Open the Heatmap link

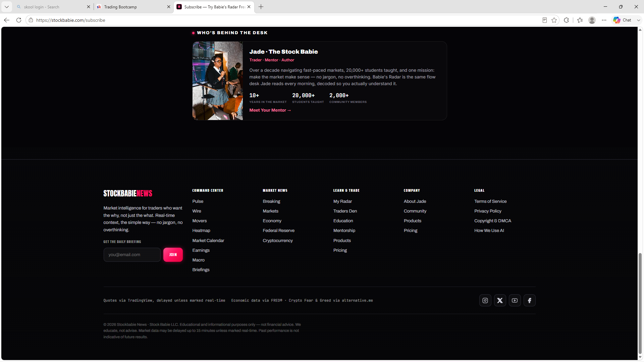(x=201, y=231)
